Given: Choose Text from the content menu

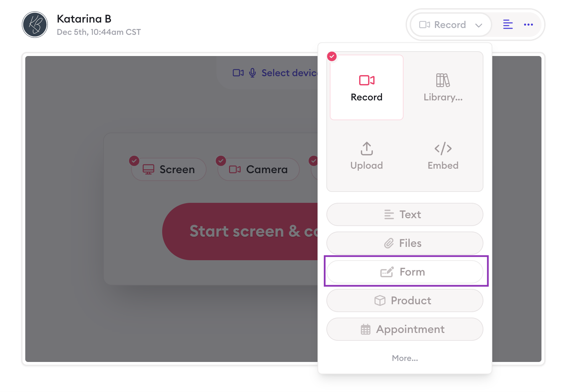Looking at the screenshot, I should click(405, 214).
